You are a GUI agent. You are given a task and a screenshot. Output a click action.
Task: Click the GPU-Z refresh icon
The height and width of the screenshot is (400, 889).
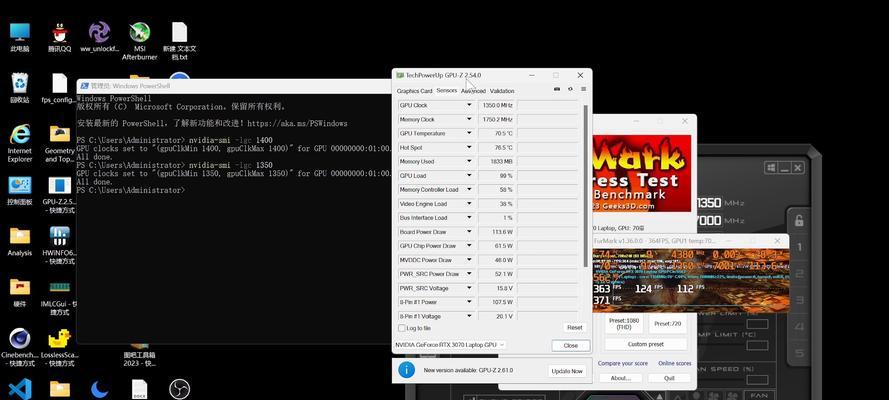tap(570, 89)
